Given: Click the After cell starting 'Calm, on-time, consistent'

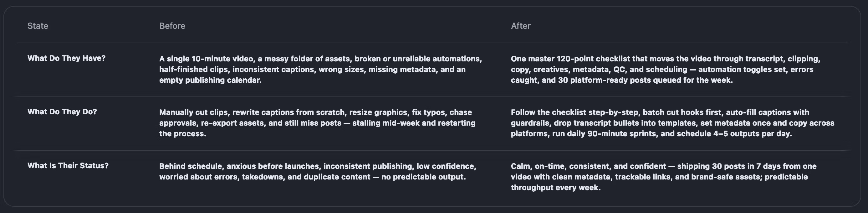Looking at the screenshot, I should pyautogui.click(x=663, y=177).
